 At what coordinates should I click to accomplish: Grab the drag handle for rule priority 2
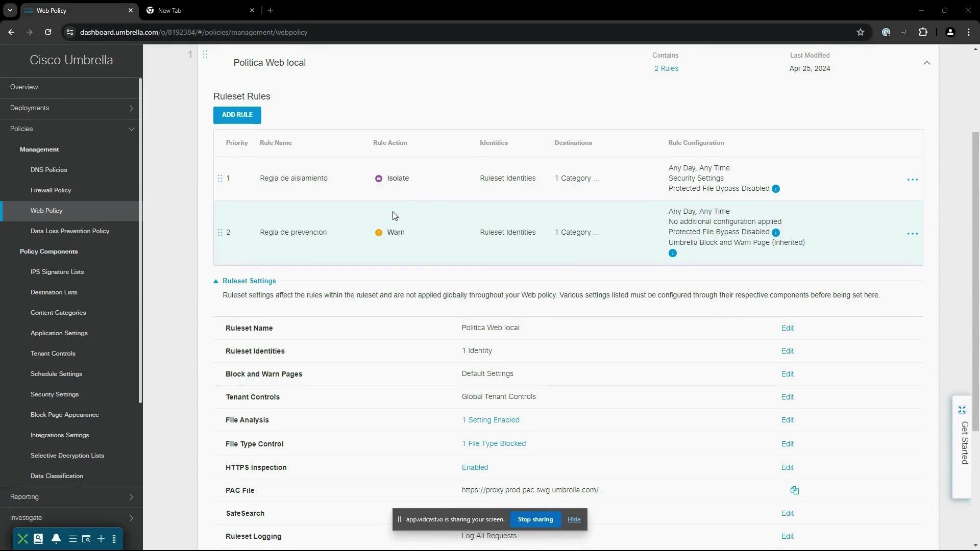point(220,232)
